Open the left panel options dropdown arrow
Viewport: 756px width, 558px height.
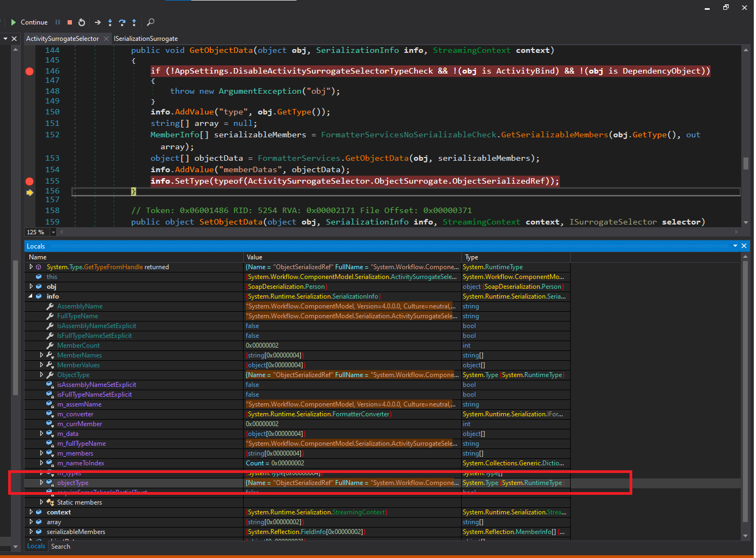[5, 39]
